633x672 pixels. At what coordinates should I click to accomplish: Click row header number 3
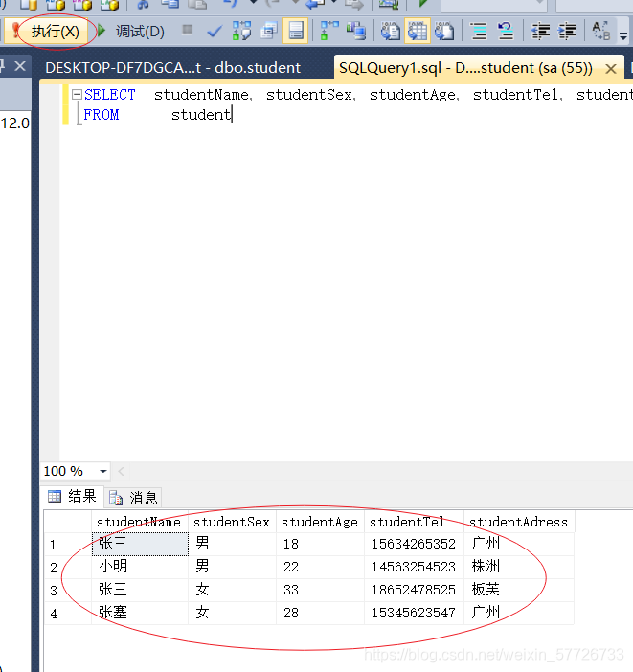68,590
